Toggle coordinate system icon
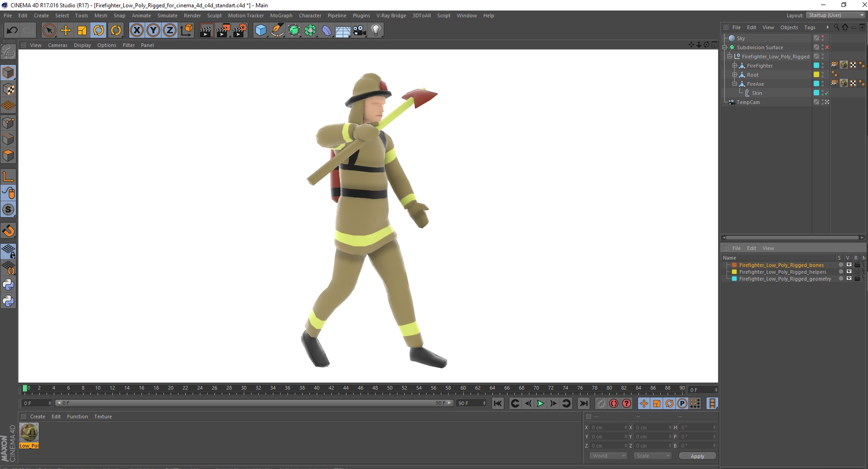 186,31
